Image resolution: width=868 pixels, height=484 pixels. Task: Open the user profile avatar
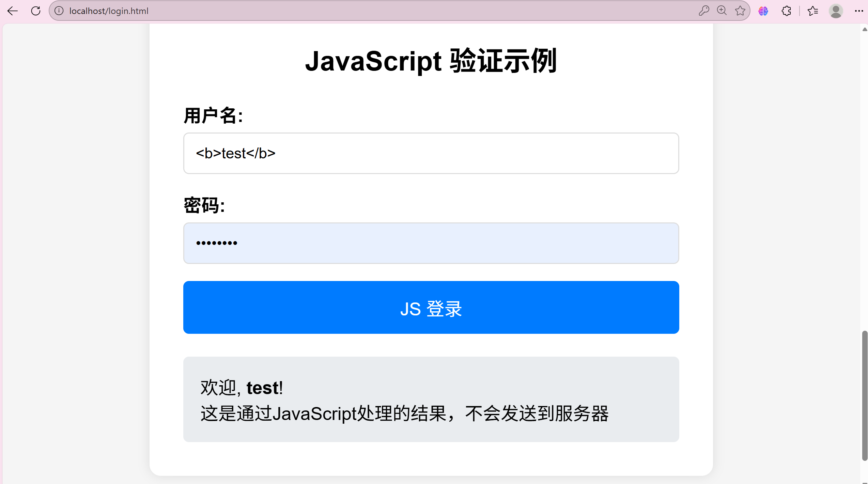click(x=836, y=11)
